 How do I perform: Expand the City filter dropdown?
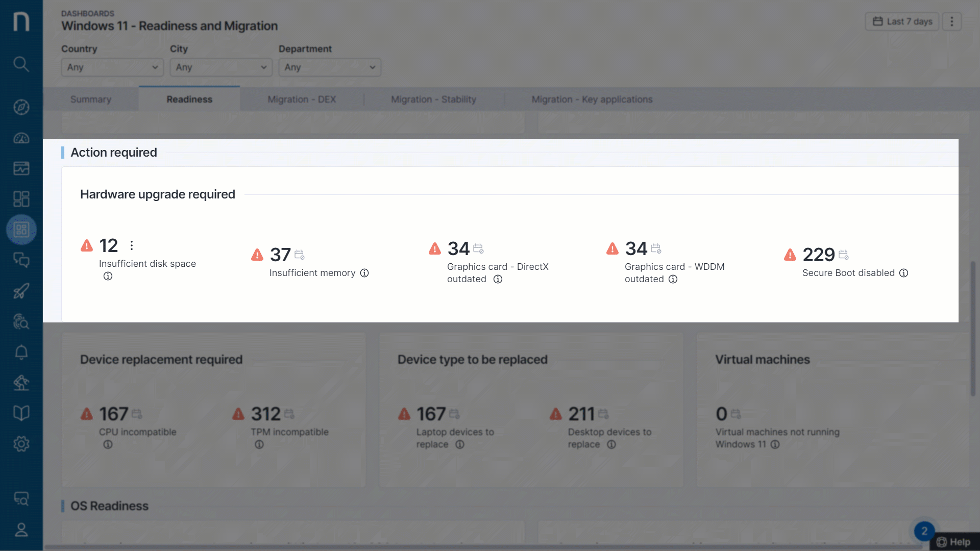point(221,67)
